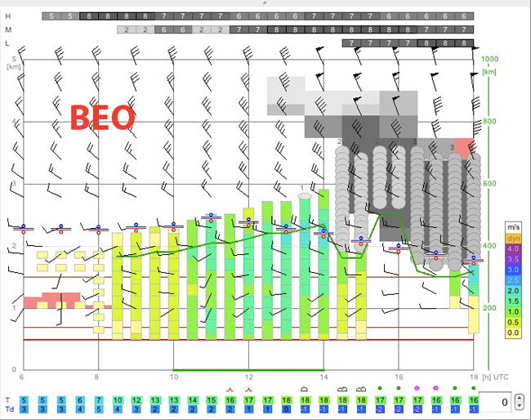The width and height of the screenshot is (531, 420).
Task: Click the red thermal symbol above 11:30
Action: pos(230,390)
